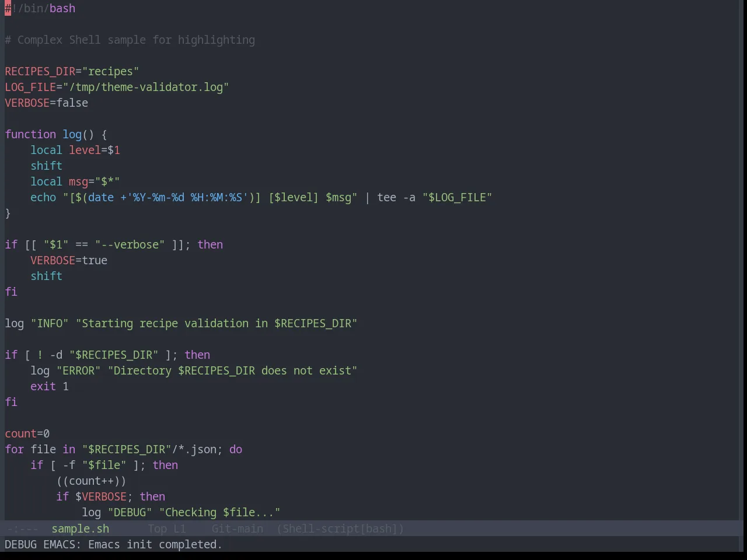Click the '-d' test flag

56,355
